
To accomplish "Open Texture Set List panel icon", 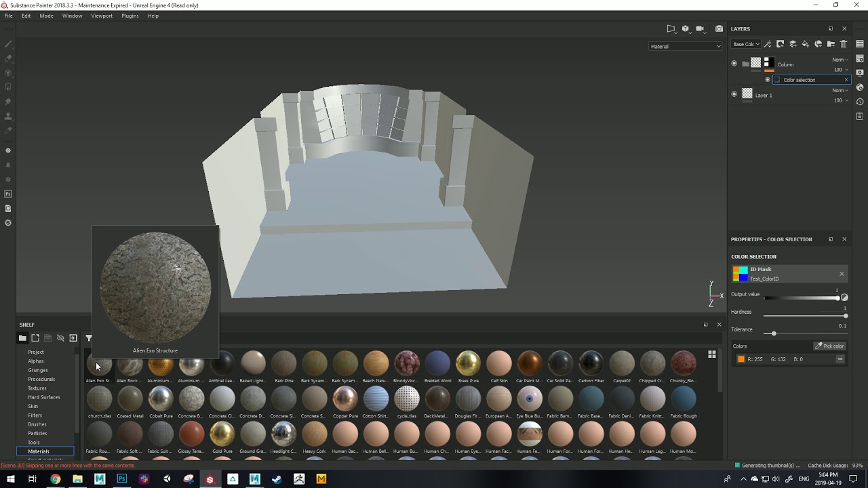I will (x=860, y=44).
